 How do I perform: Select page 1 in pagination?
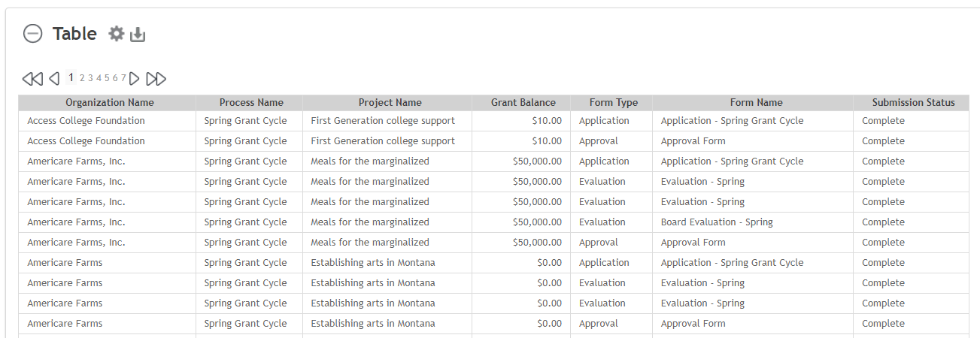click(71, 77)
